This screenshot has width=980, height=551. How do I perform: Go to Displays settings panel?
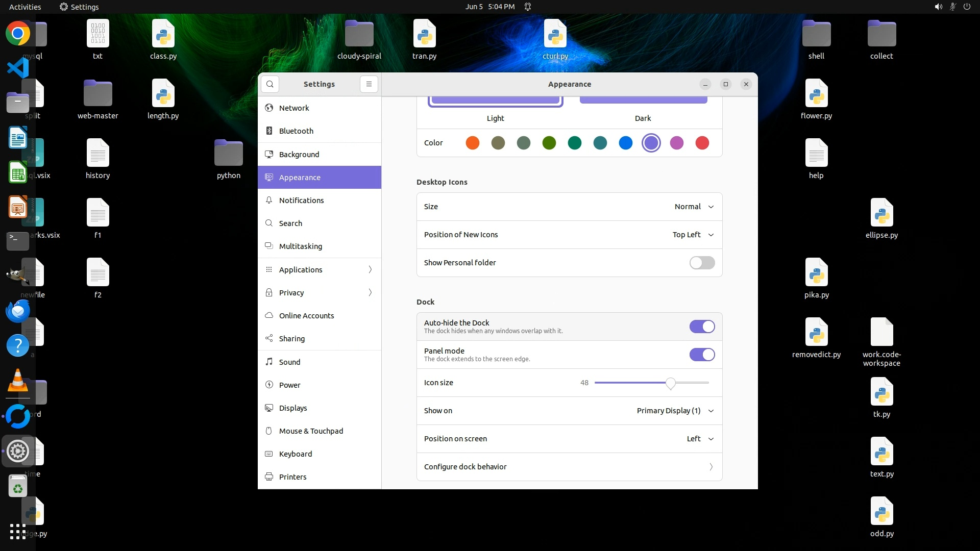click(x=293, y=408)
